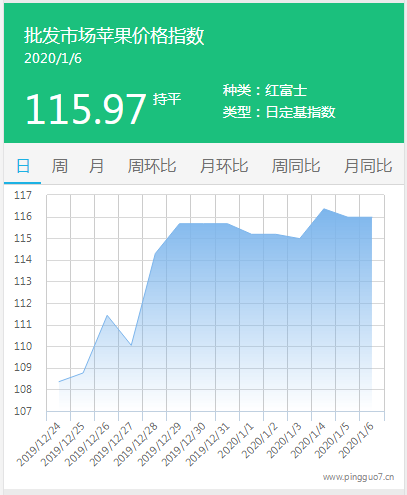Click the chart peak at 2020/1/4

(324, 209)
